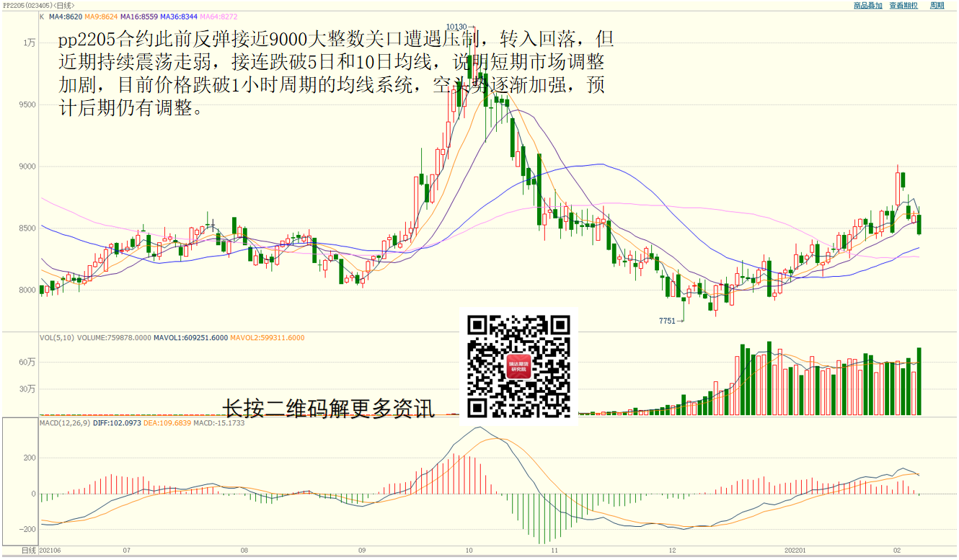Image resolution: width=959 pixels, height=560 pixels.
Task: Click the MAVOL2:599311.6000 value
Action: 268,337
